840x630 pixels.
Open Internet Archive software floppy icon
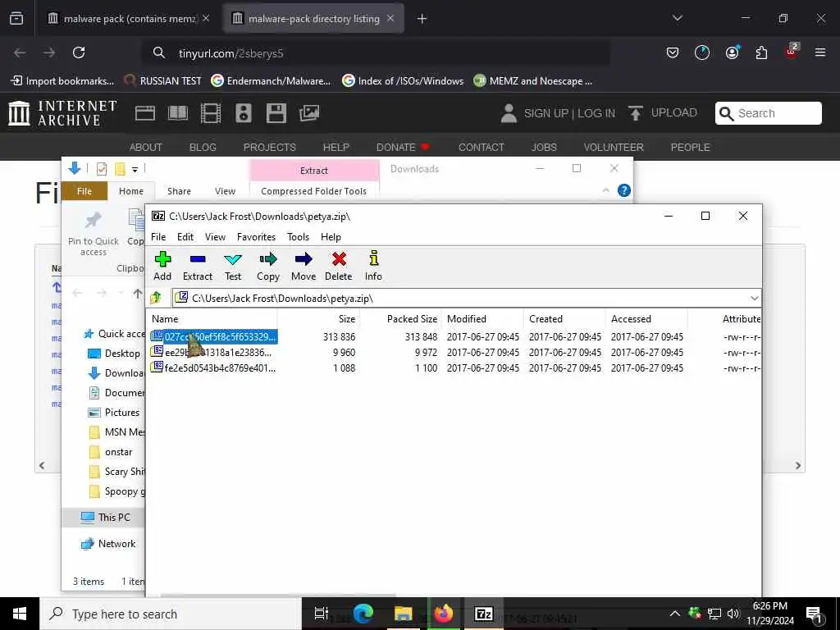tap(276, 113)
